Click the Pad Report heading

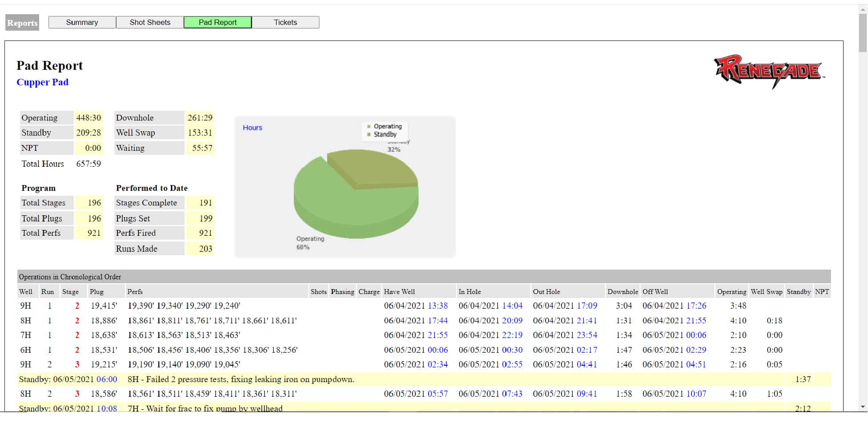pos(49,66)
